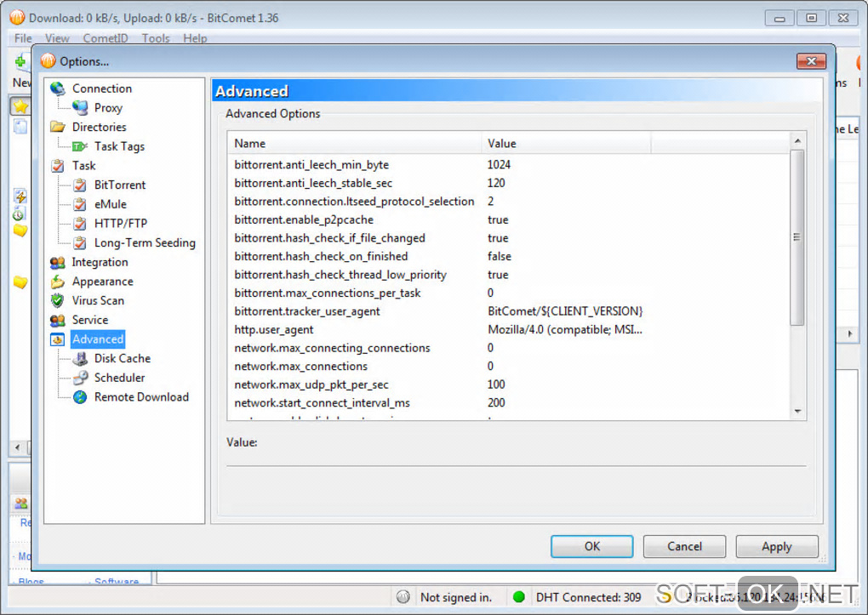Open BitTorrent task settings
Image resolution: width=868 pixels, height=615 pixels.
click(x=120, y=185)
